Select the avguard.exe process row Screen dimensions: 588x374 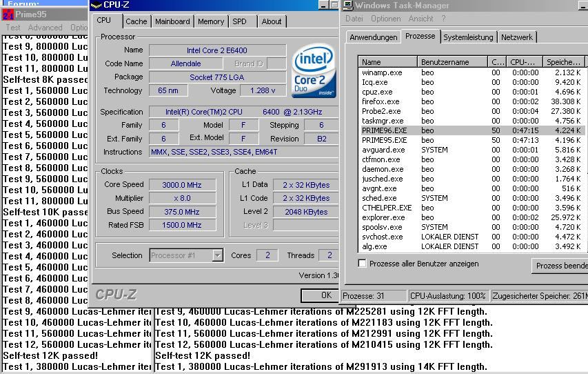472,150
